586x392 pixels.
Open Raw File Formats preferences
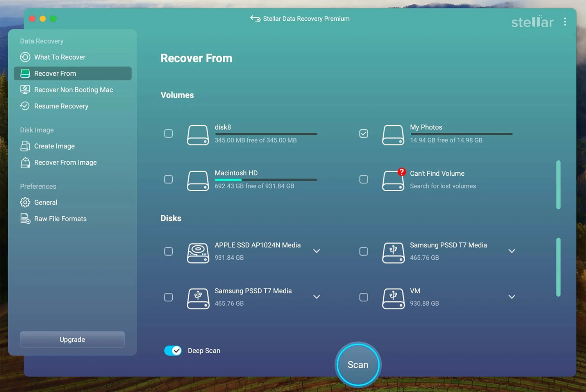72,219
